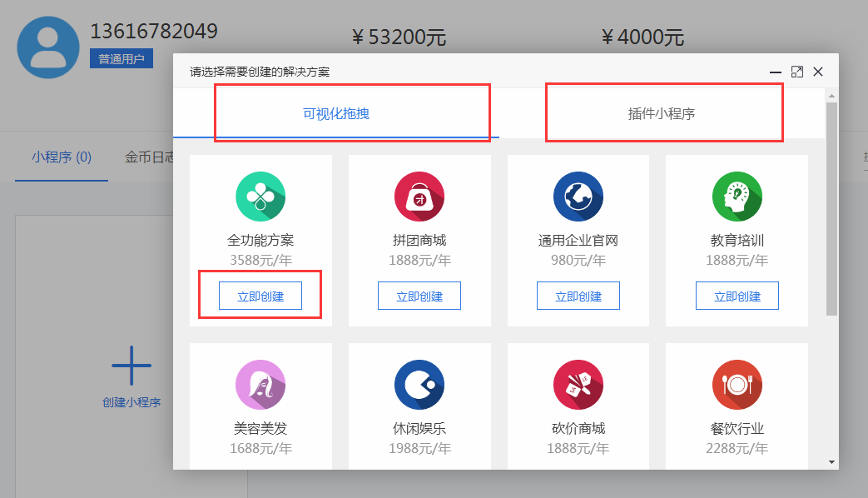
Task: Click the user avatar profile picture
Action: [x=48, y=47]
